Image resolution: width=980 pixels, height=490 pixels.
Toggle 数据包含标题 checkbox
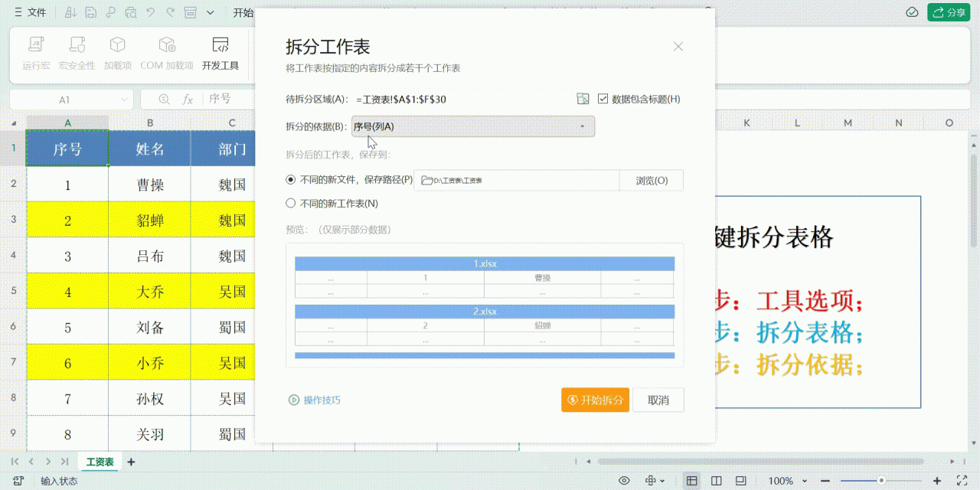pyautogui.click(x=603, y=99)
